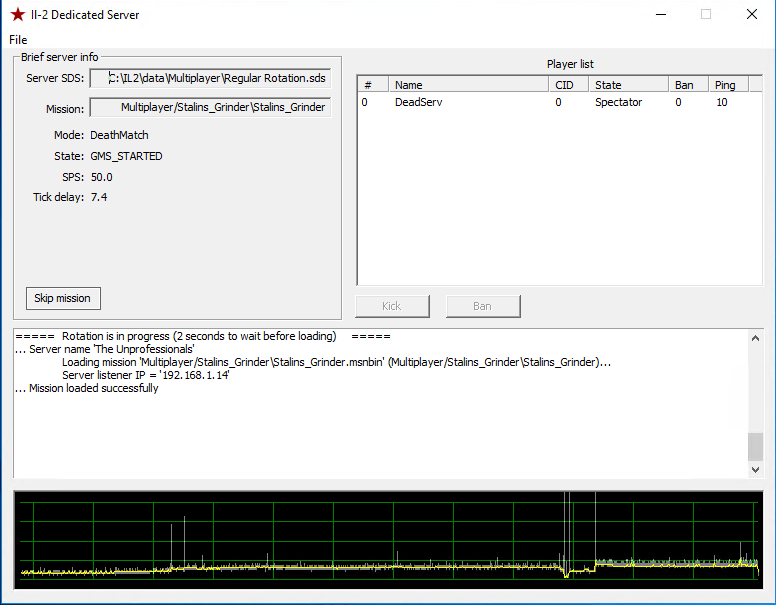Sort player list by Name column
The width and height of the screenshot is (776, 605).
click(468, 85)
